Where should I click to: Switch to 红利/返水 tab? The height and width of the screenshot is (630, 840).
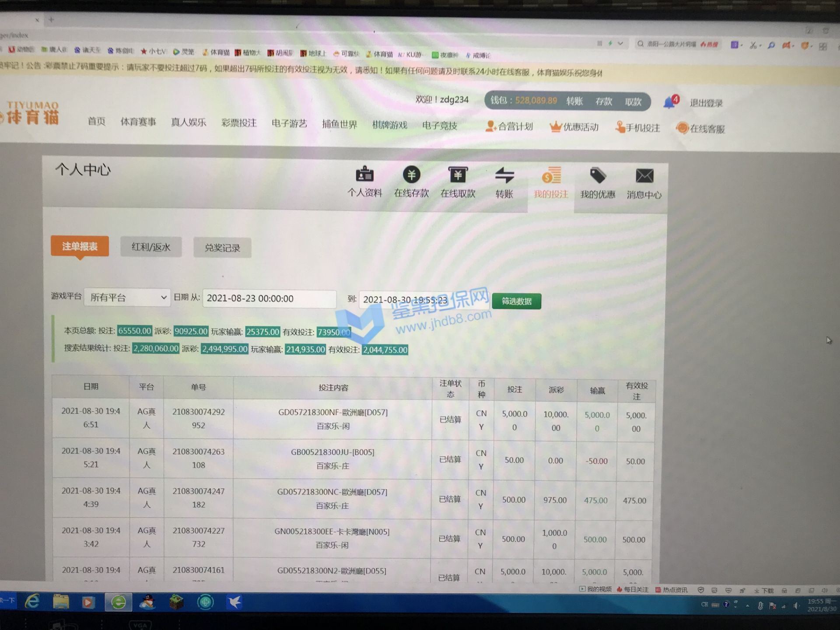point(151,247)
